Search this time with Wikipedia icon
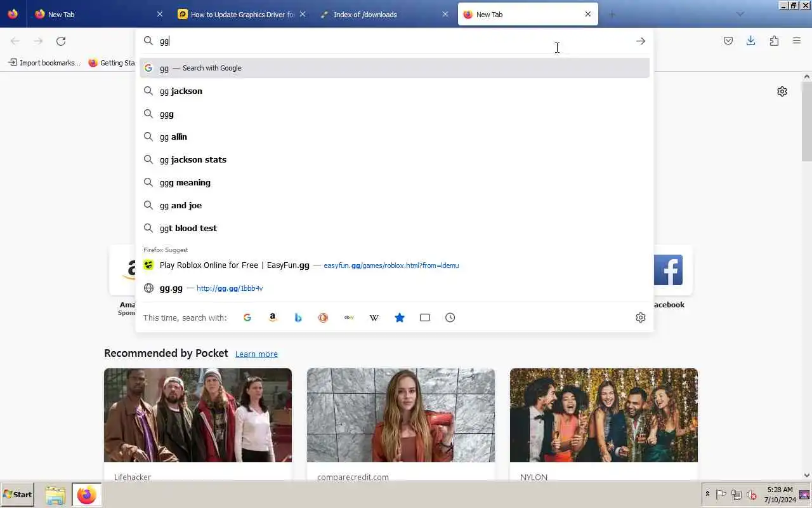 point(374,317)
